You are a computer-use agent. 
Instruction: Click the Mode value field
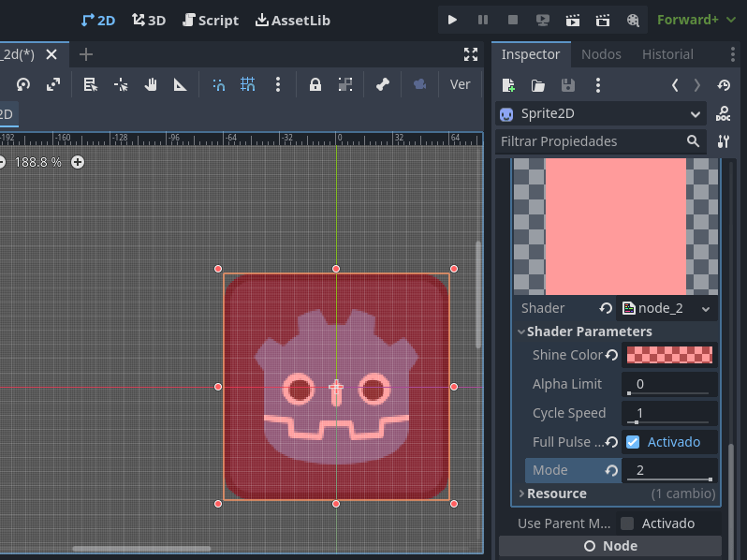[669, 470]
